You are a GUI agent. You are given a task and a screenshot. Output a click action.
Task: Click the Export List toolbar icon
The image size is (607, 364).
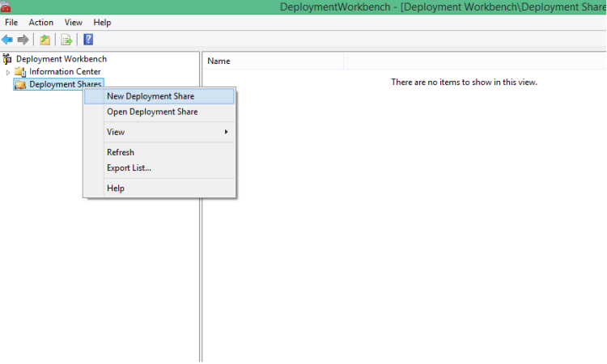(67, 40)
